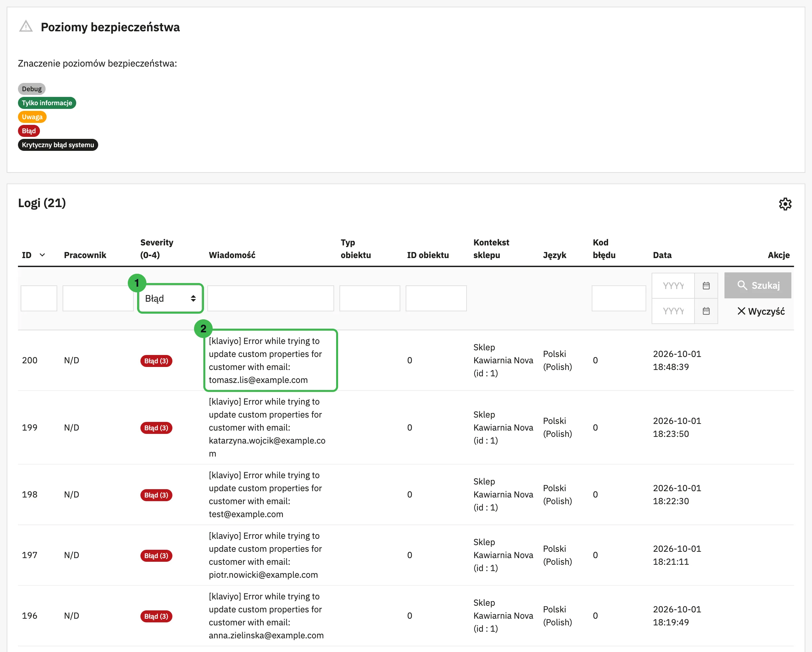Image resolution: width=812 pixels, height=652 pixels.
Task: Click the Krytyczny błąd systemu badge
Action: 58,145
